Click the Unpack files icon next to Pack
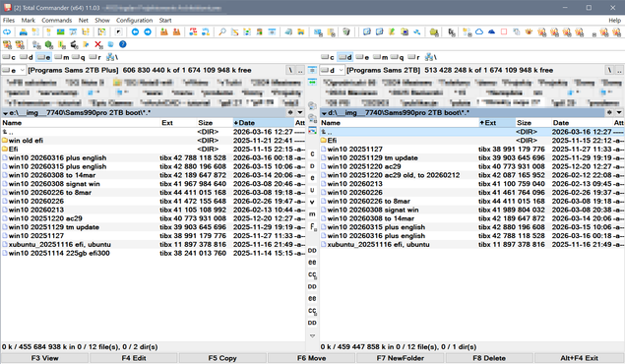 pos(176,31)
